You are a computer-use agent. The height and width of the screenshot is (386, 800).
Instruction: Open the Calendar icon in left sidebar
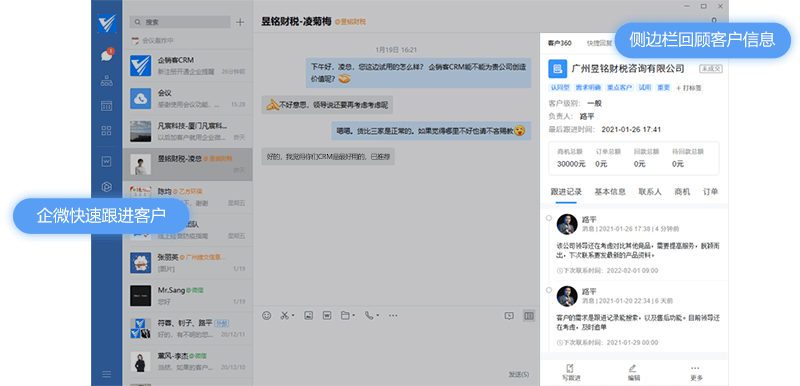pyautogui.click(x=107, y=106)
